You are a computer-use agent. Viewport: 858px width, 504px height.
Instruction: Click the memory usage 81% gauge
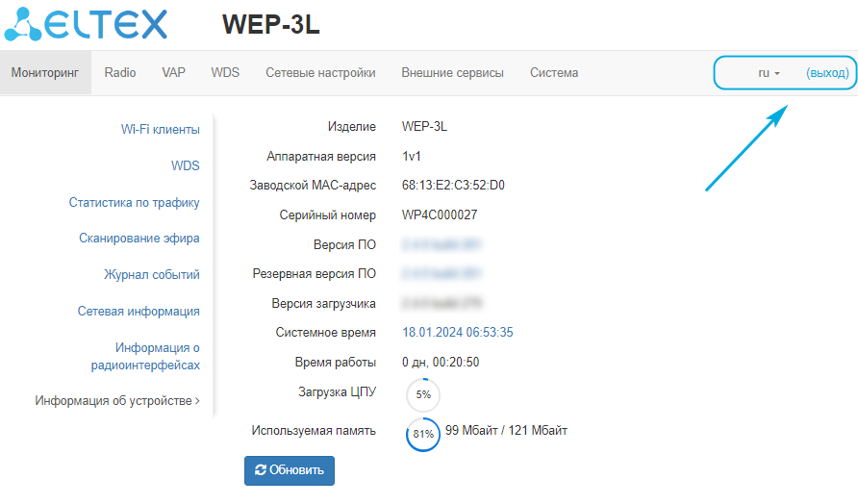pos(423,435)
